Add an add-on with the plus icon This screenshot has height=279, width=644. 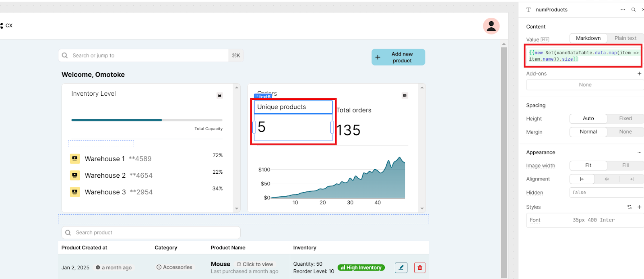click(x=639, y=74)
